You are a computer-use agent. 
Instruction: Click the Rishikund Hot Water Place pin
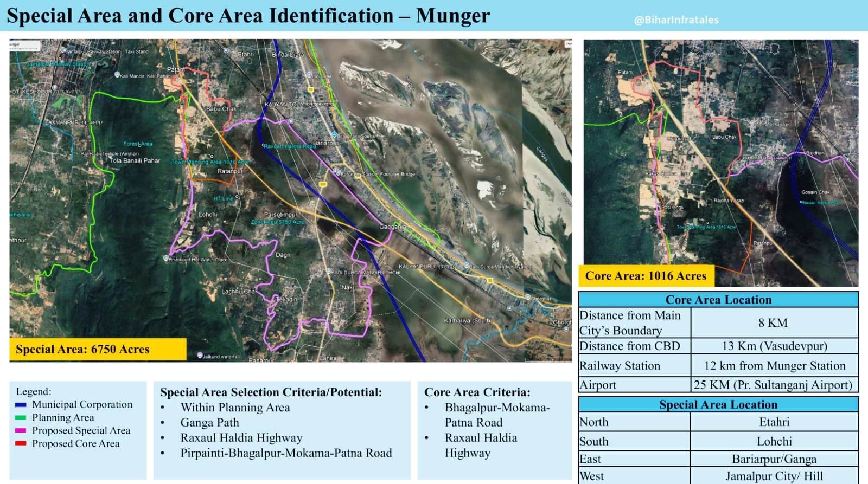tap(166, 259)
